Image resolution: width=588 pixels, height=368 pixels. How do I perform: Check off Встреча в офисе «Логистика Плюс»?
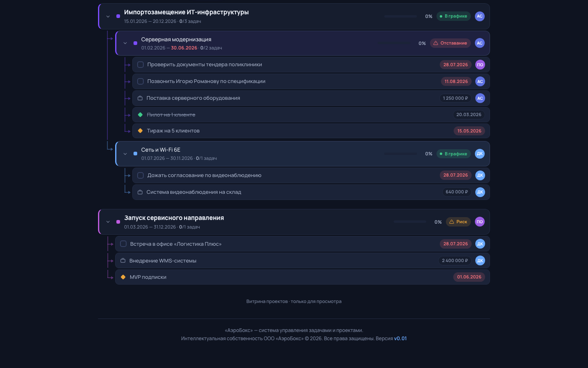(123, 244)
